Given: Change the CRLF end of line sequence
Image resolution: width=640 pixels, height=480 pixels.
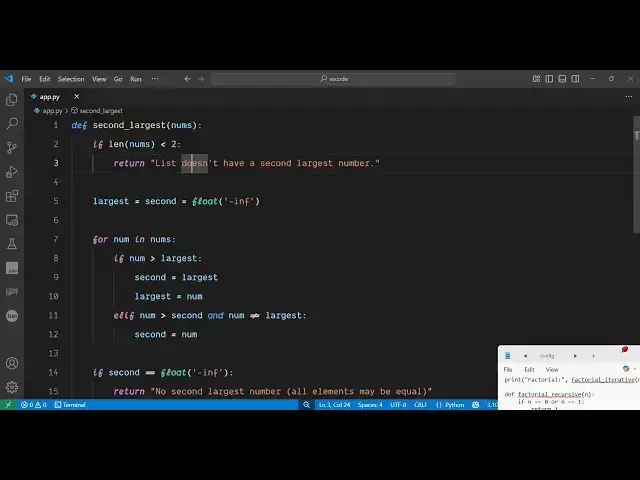Looking at the screenshot, I should tap(420, 404).
